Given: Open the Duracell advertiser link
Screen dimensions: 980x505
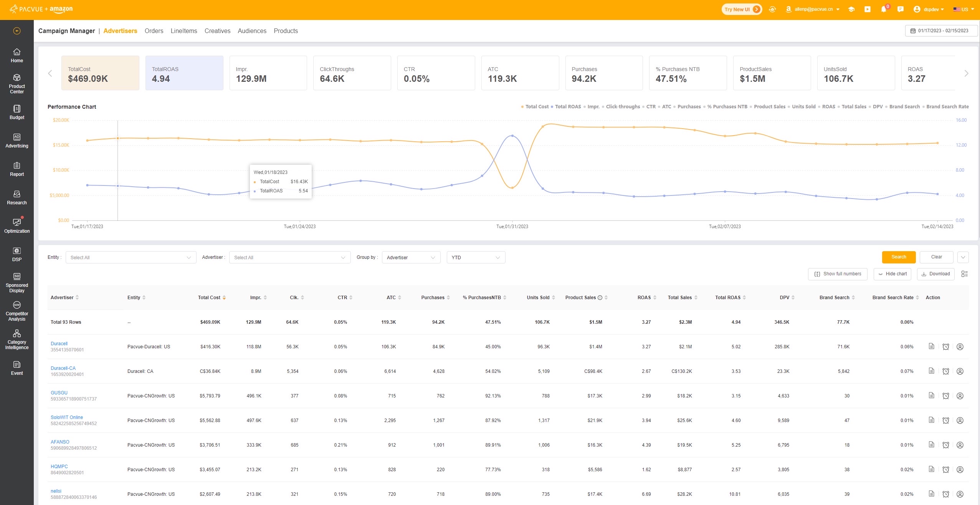Looking at the screenshot, I should tap(59, 344).
